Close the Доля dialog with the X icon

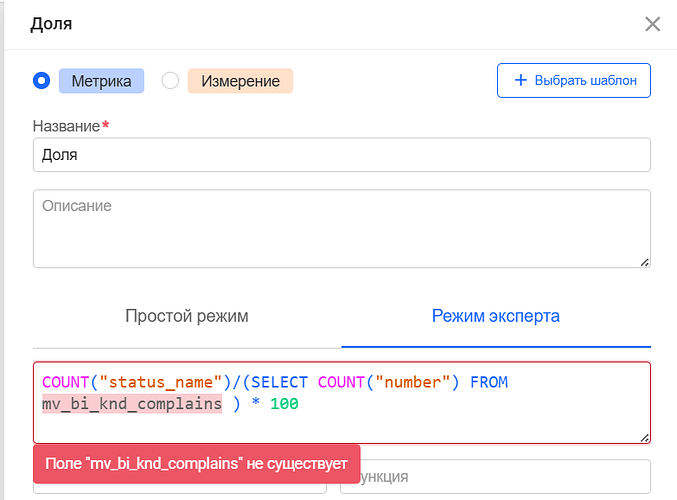point(652,24)
